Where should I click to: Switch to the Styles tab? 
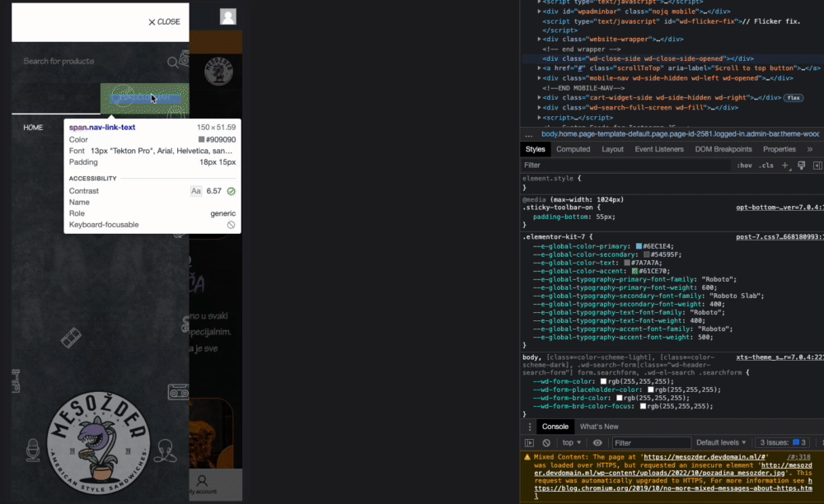pos(535,150)
